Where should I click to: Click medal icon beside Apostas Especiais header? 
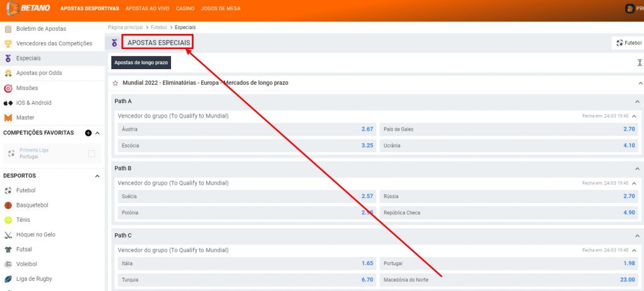(114, 43)
